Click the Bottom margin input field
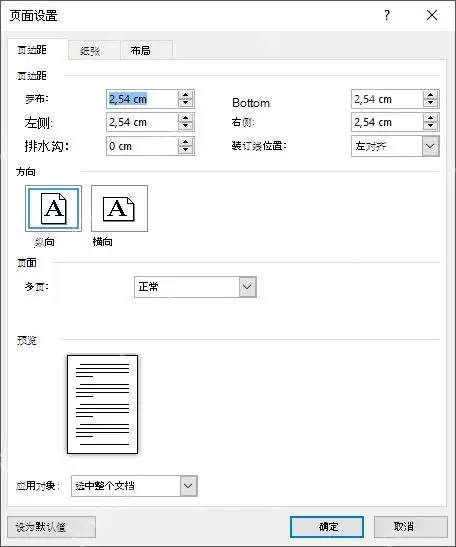This screenshot has width=456, height=547. (387, 99)
